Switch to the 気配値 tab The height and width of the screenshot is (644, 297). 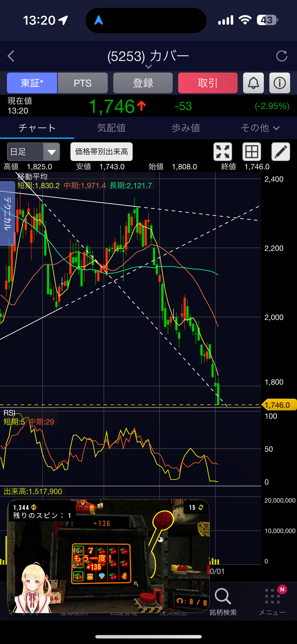(111, 128)
